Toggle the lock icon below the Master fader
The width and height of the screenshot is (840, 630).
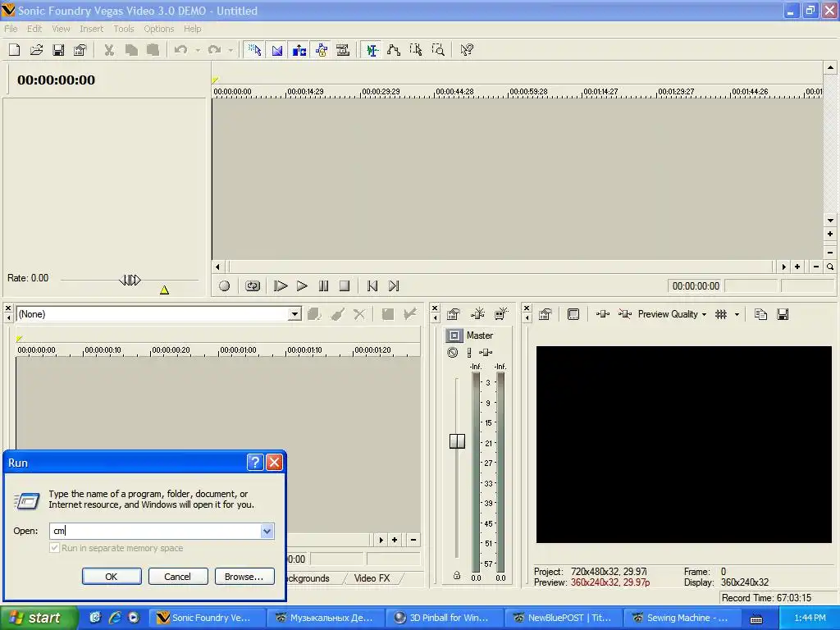[456, 575]
